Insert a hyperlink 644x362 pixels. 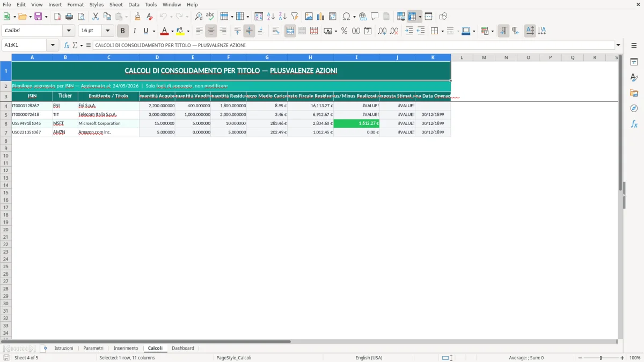(x=363, y=17)
